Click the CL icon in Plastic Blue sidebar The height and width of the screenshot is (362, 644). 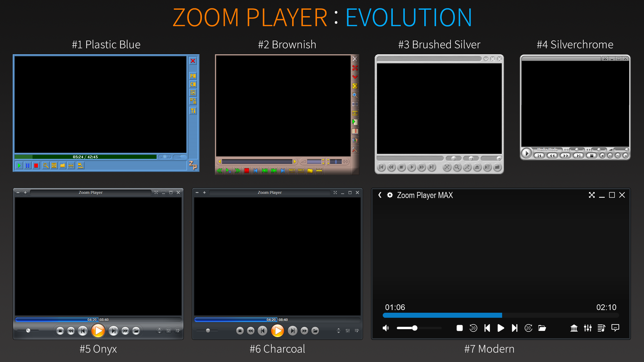tap(193, 84)
